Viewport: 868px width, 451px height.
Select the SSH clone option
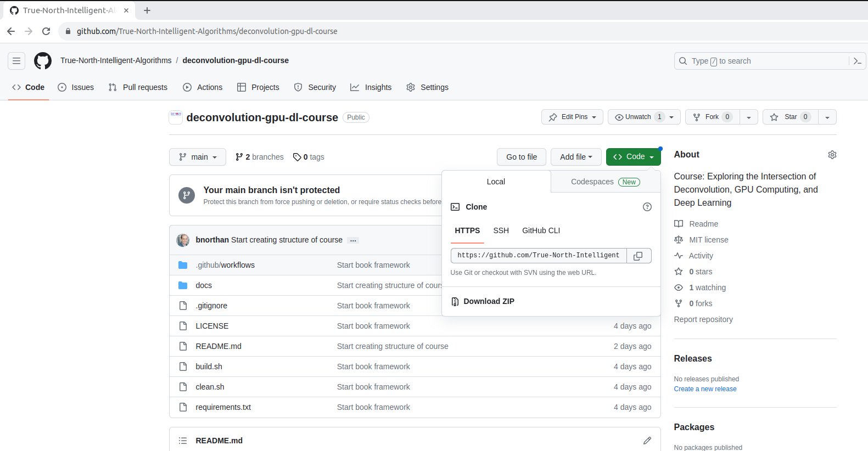click(501, 230)
